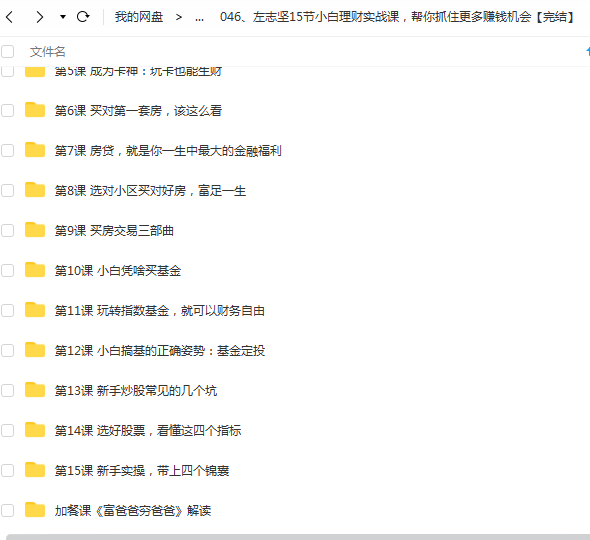590x540 pixels.
Task: Go back with the left arrow
Action: [x=10, y=17]
